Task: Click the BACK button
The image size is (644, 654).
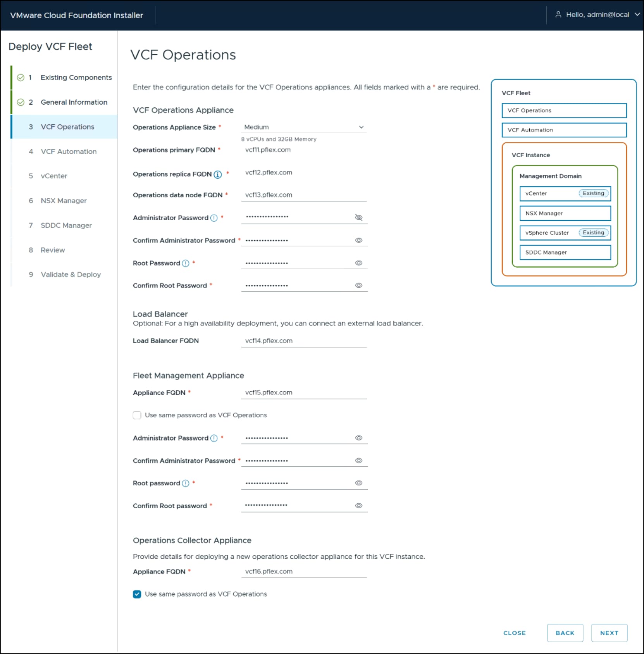Action: (565, 633)
